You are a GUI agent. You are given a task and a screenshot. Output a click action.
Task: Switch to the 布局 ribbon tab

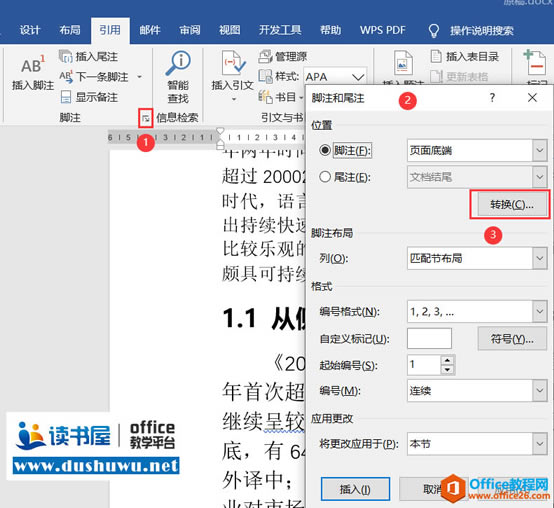(x=70, y=30)
